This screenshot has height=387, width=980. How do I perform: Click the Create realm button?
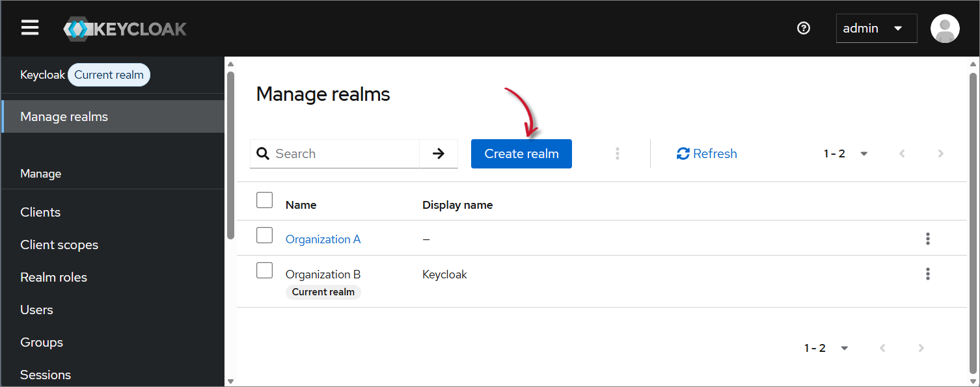[x=521, y=153]
